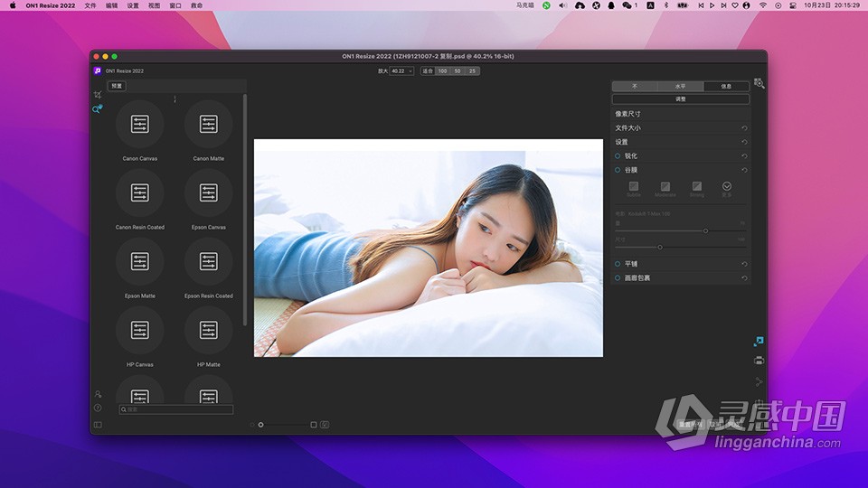Click the Print icon on right edge

click(759, 361)
